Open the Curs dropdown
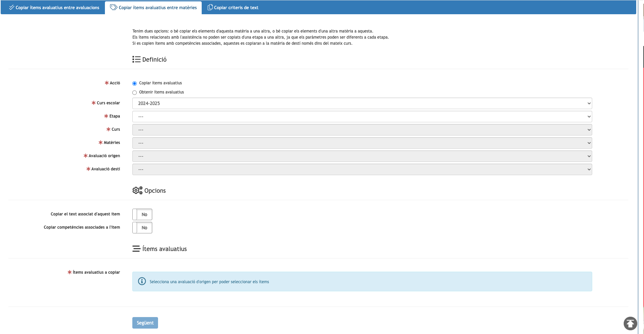 (362, 130)
